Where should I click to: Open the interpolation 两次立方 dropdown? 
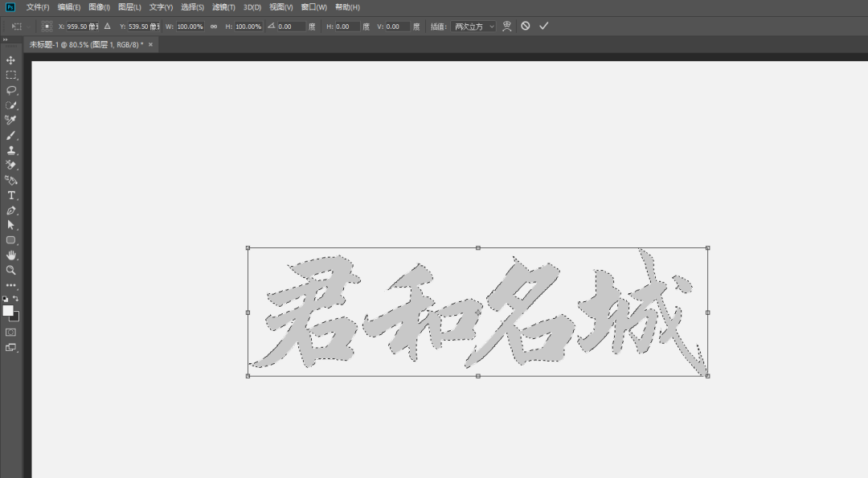pyautogui.click(x=473, y=27)
